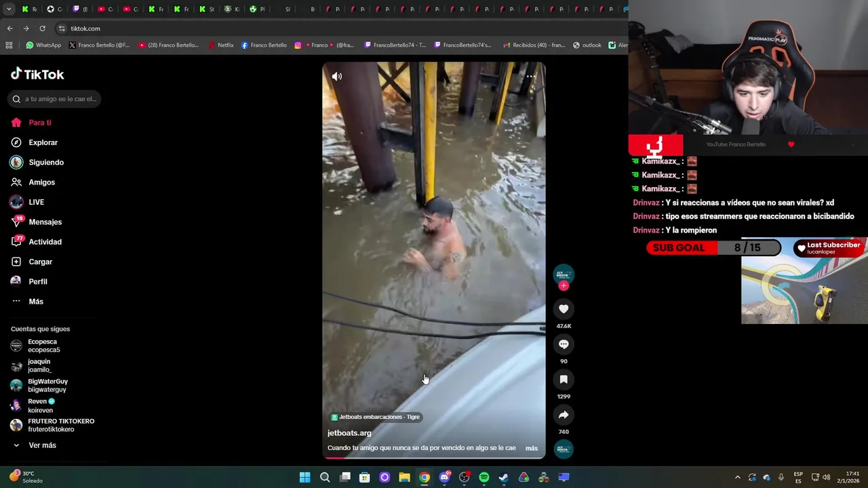Image resolution: width=868 pixels, height=488 pixels.
Task: Open Google Chrome from the taskbar
Action: pyautogui.click(x=425, y=477)
